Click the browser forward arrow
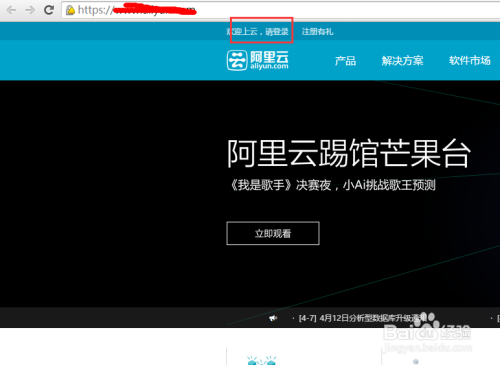The image size is (500, 365). click(x=30, y=10)
